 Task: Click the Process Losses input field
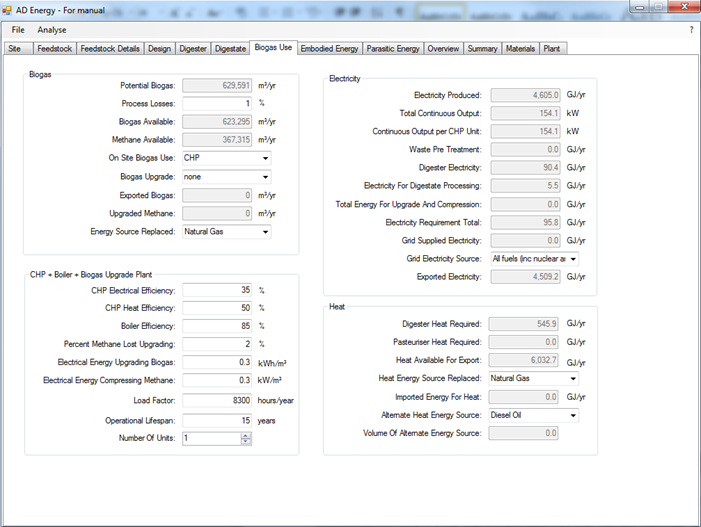(217, 104)
